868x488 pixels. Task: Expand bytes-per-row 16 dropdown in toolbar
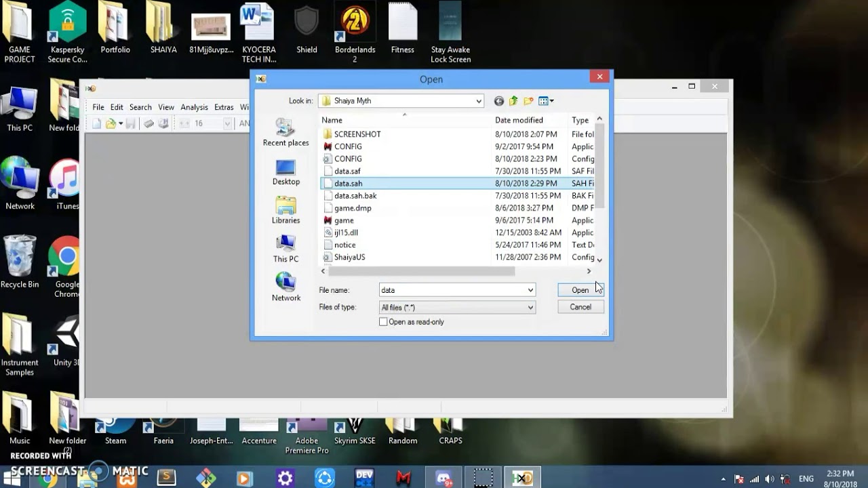click(x=226, y=123)
